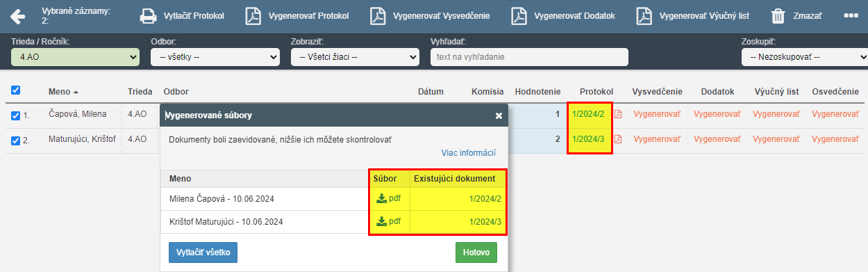Click Vygenerovať under Výučný list for Čapová

point(776,113)
